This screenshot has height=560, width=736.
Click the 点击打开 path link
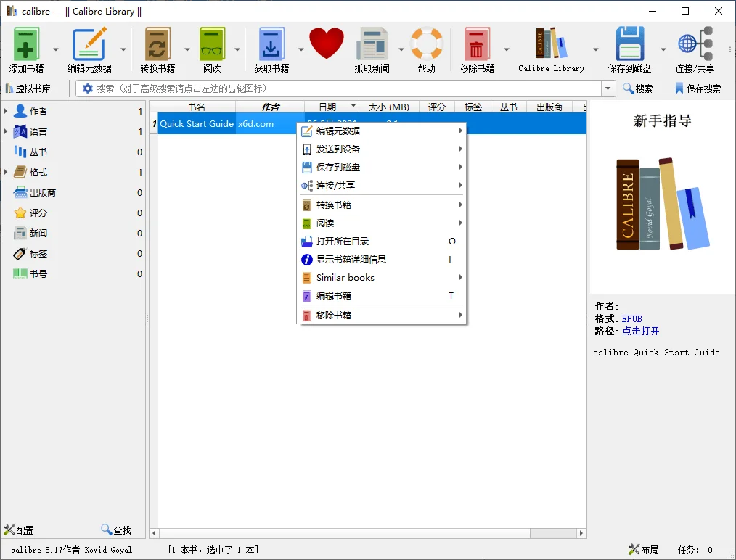(640, 331)
